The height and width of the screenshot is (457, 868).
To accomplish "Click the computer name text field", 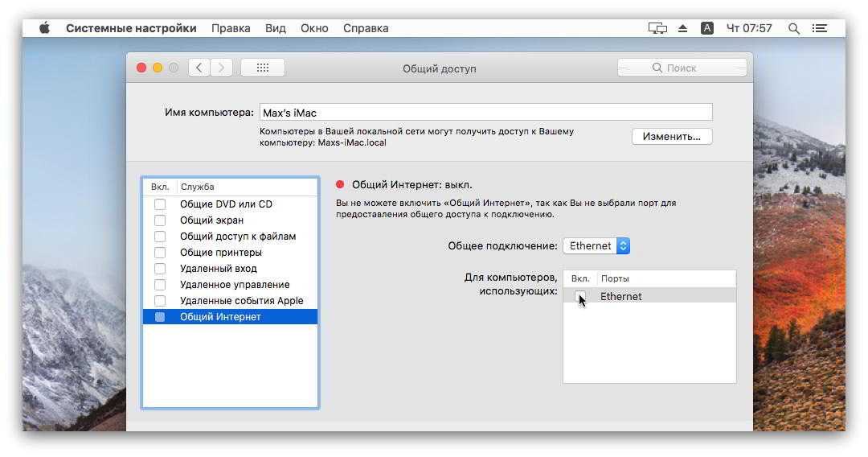I will click(485, 113).
